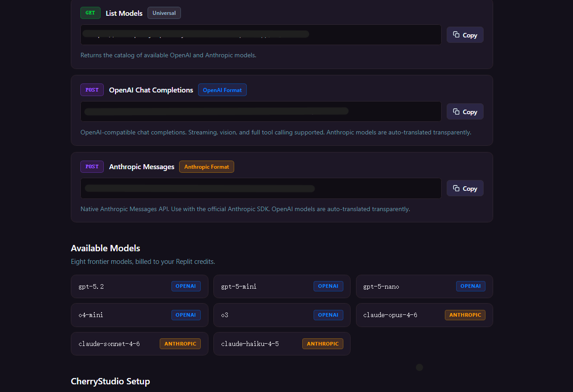Click the Anthropic Messages heading

coord(142,166)
